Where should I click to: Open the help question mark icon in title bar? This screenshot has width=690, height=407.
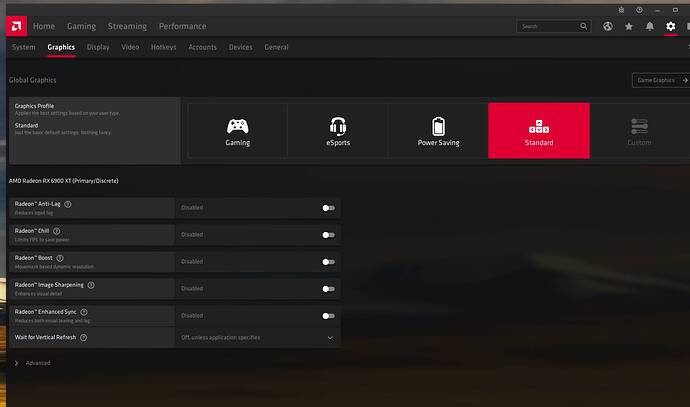pos(639,10)
